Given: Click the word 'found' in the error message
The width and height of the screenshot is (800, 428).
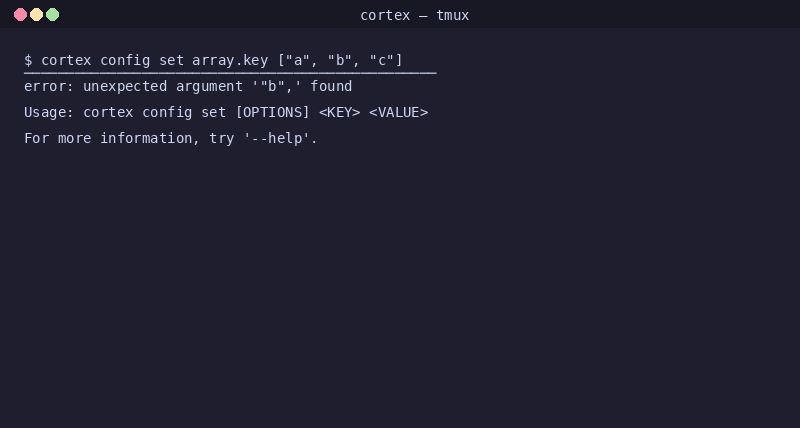Looking at the screenshot, I should (331, 86).
